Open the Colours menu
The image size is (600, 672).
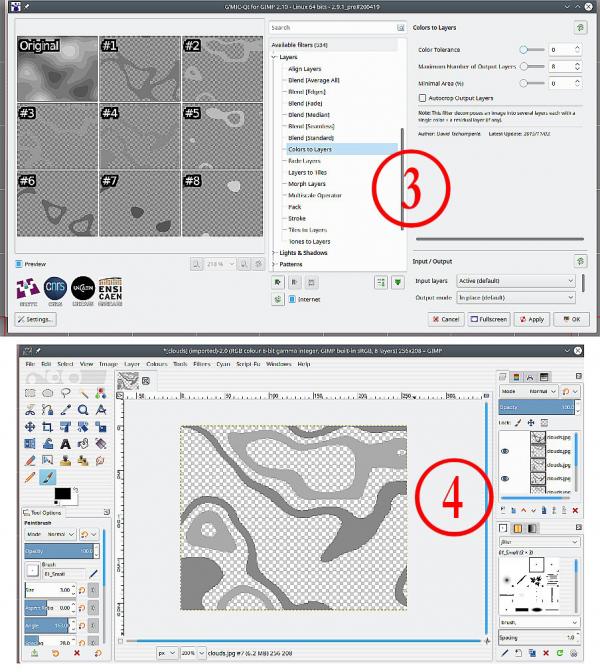157,364
